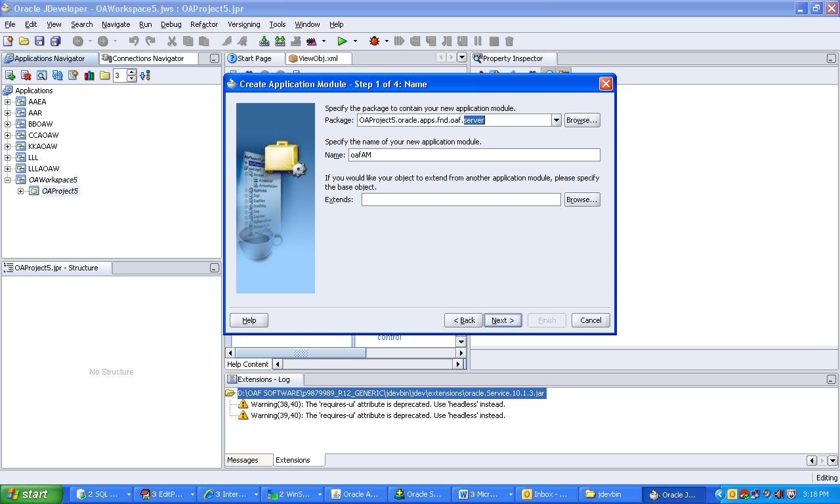Image resolution: width=840 pixels, height=504 pixels.
Task: Click the Refresh icon in navigator toolbar
Action: pos(57,75)
